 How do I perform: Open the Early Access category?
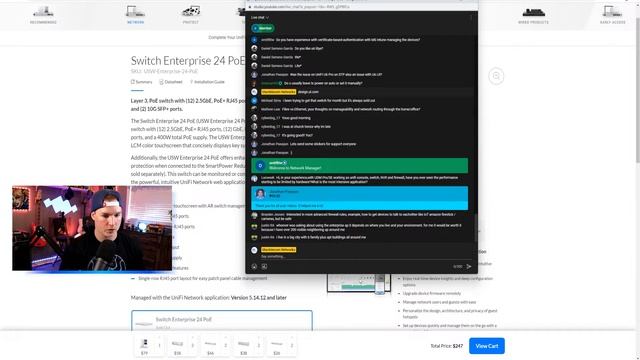(x=612, y=15)
